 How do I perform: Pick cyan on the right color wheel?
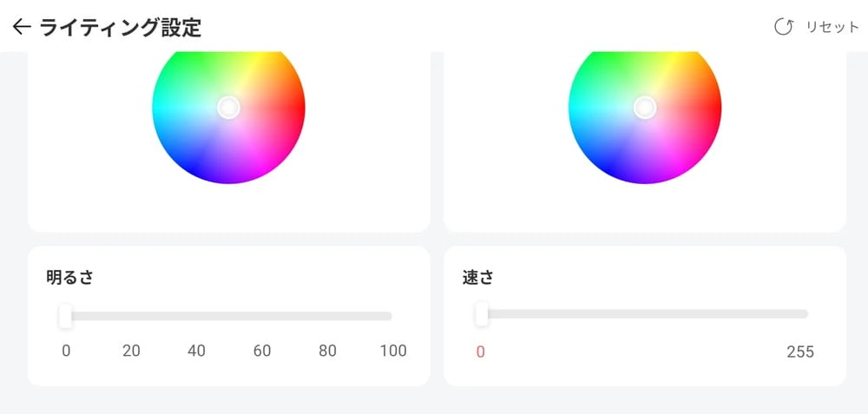coord(583,107)
